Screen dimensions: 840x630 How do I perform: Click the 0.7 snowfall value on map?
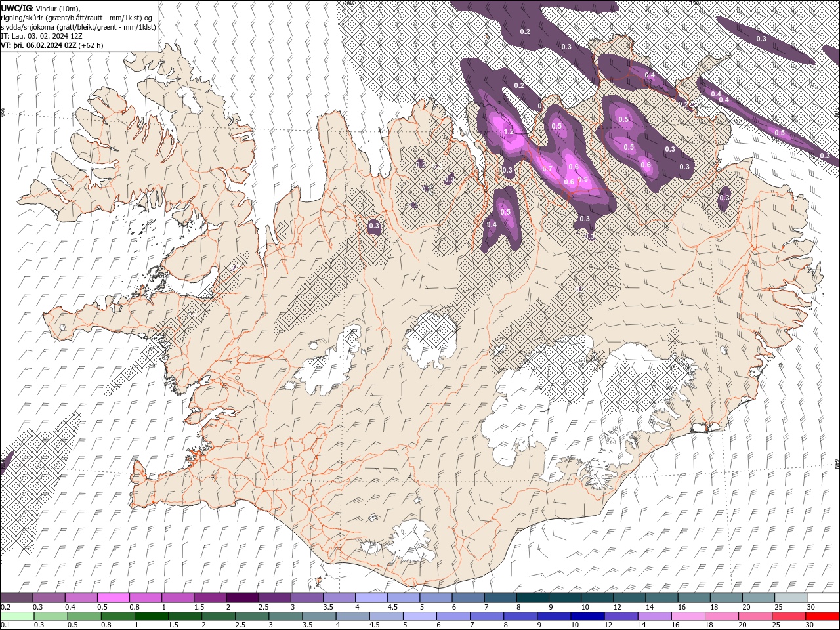[547, 169]
